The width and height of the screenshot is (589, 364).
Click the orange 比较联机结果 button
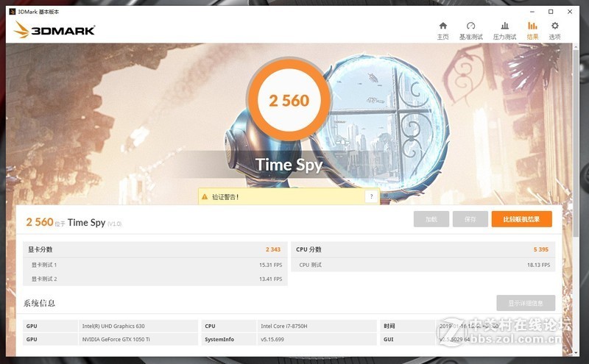click(522, 219)
